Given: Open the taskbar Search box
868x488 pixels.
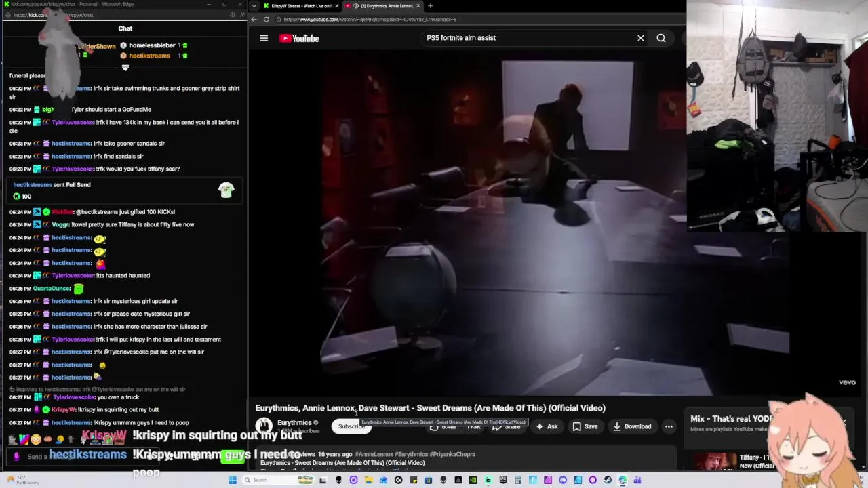Looking at the screenshot, I should [x=279, y=480].
